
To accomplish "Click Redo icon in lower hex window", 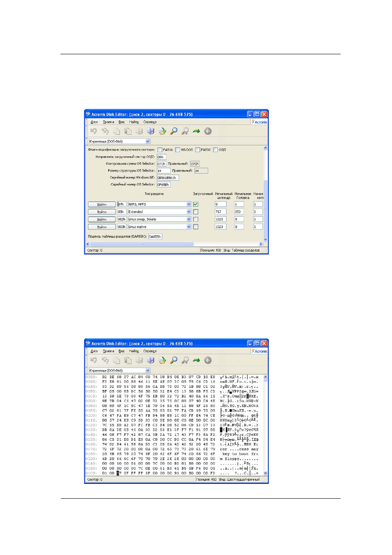I will pyautogui.click(x=105, y=360).
